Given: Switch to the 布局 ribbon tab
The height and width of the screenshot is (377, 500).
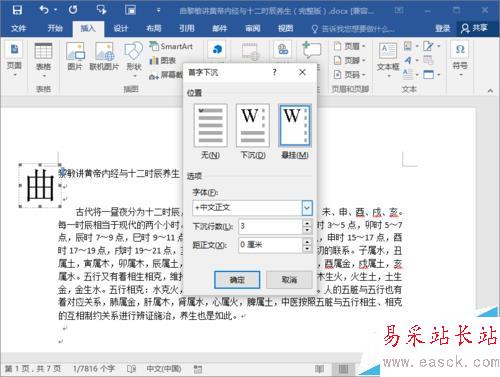Looking at the screenshot, I should (x=154, y=28).
